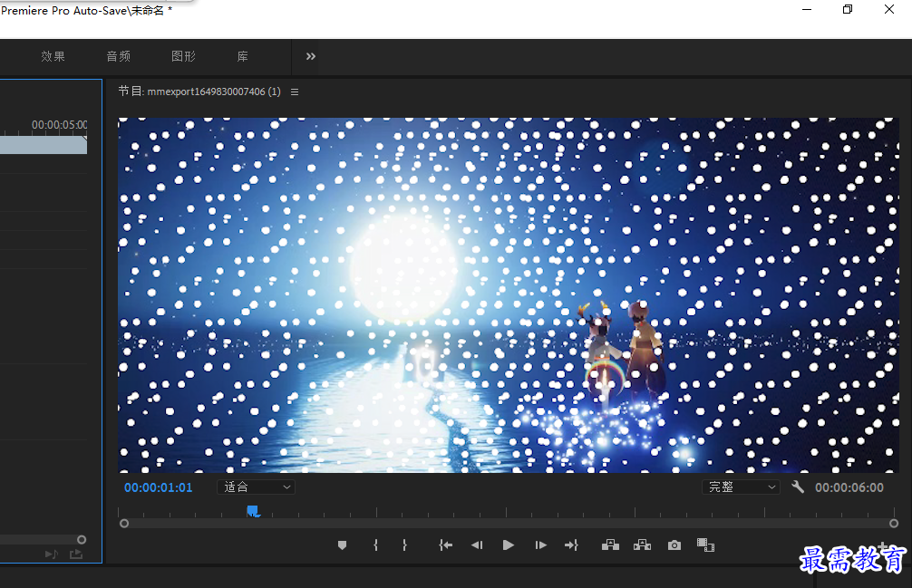Click the program monitor title mmexport1649830007406 (1)
Image resolution: width=912 pixels, height=588 pixels.
pyautogui.click(x=214, y=92)
